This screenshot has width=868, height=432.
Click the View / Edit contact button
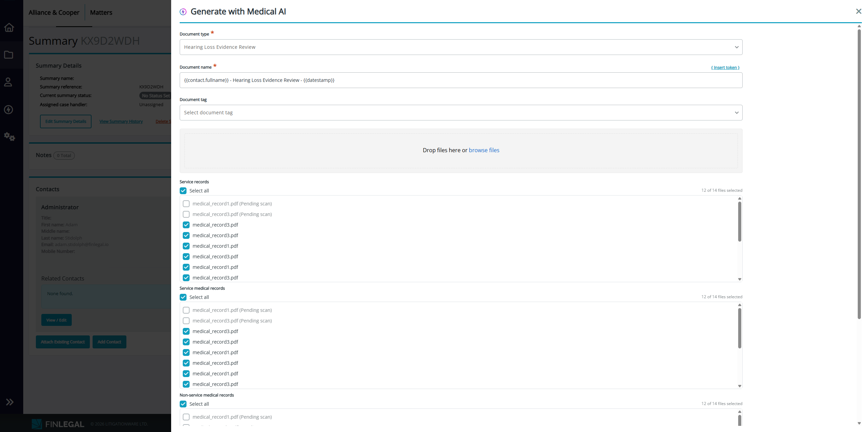point(56,320)
